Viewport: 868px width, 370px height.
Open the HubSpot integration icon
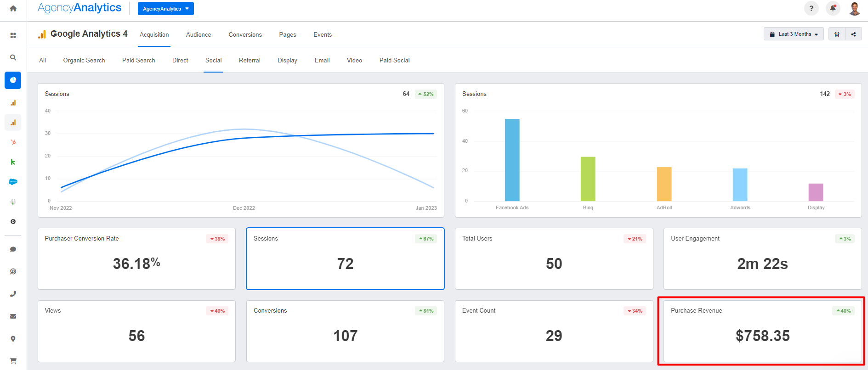[13, 142]
